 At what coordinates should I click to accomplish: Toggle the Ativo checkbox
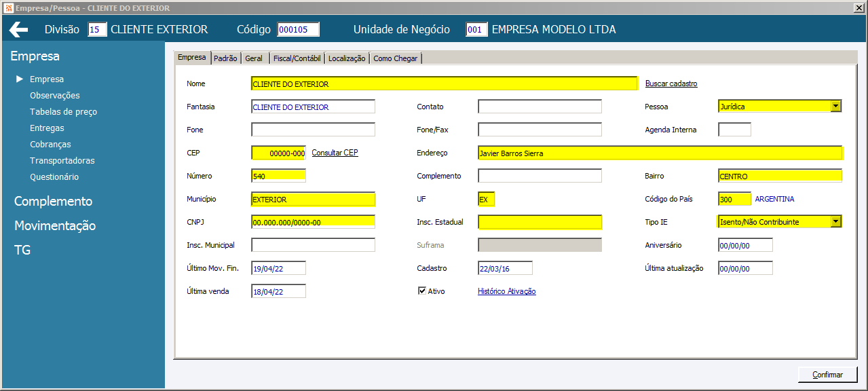tap(422, 291)
